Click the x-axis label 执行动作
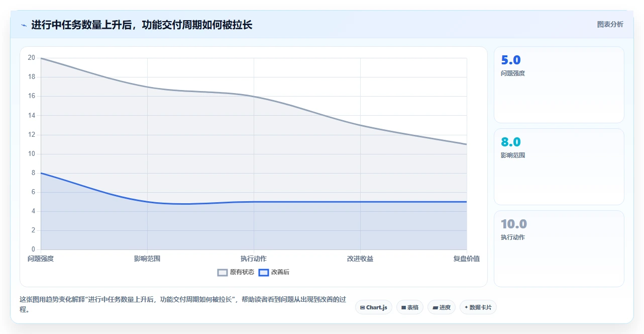Image resolution: width=644 pixels, height=334 pixels. 254,259
